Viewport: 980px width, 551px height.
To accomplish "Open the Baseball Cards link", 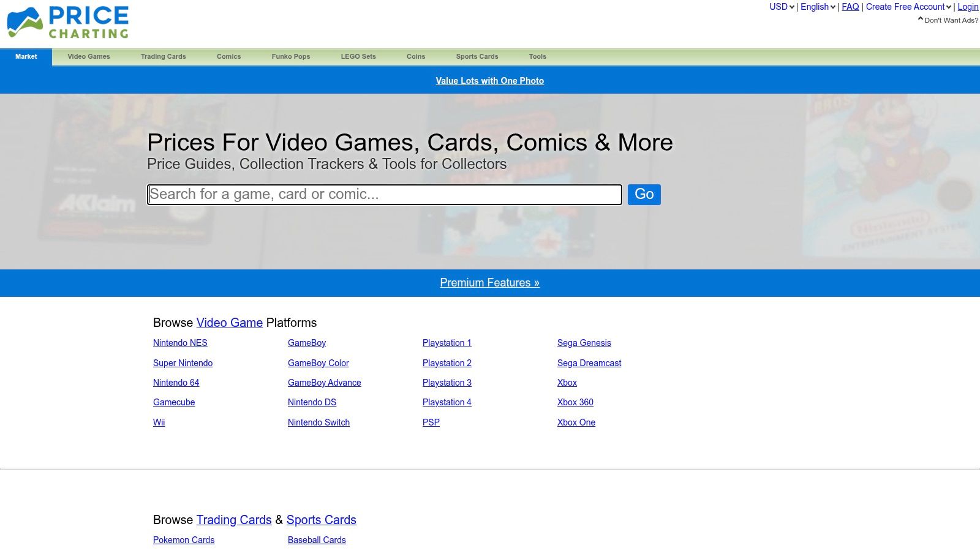I will (x=317, y=540).
